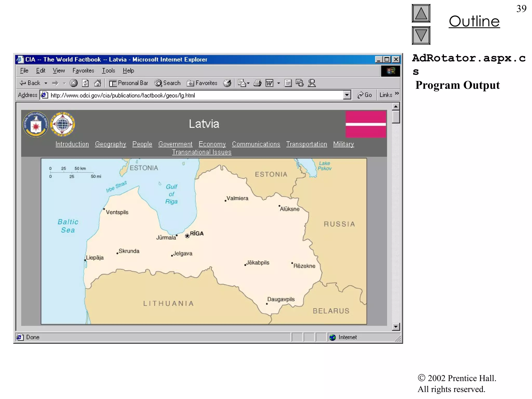Expand the Back history dropdown arrow

[x=46, y=83]
